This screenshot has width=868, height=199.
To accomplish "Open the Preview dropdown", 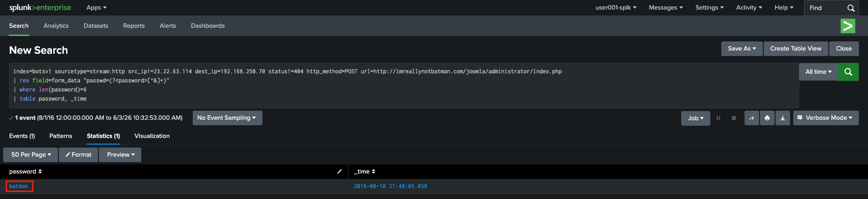I will coord(120,155).
